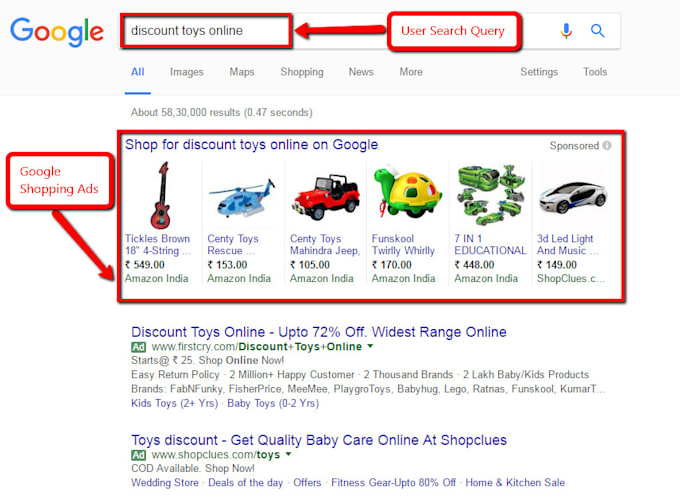Click the red jeep toy thumbnail
The height and width of the screenshot is (499, 680).
[326, 196]
